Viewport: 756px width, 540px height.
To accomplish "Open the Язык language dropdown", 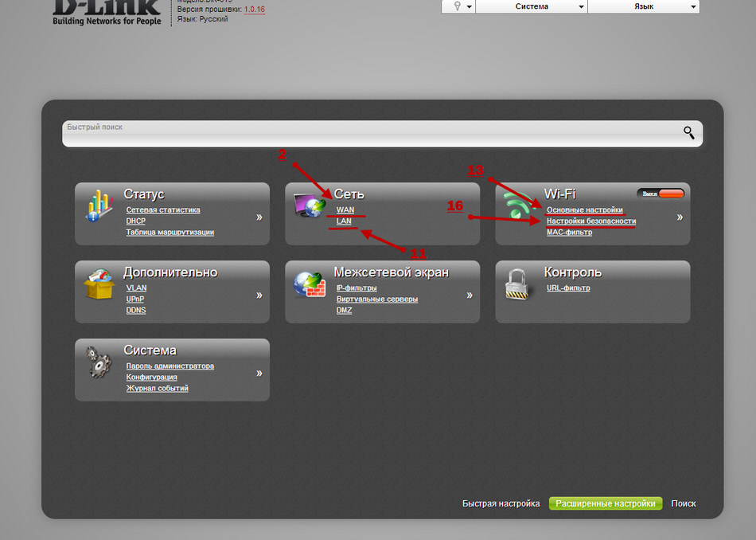I will click(644, 6).
